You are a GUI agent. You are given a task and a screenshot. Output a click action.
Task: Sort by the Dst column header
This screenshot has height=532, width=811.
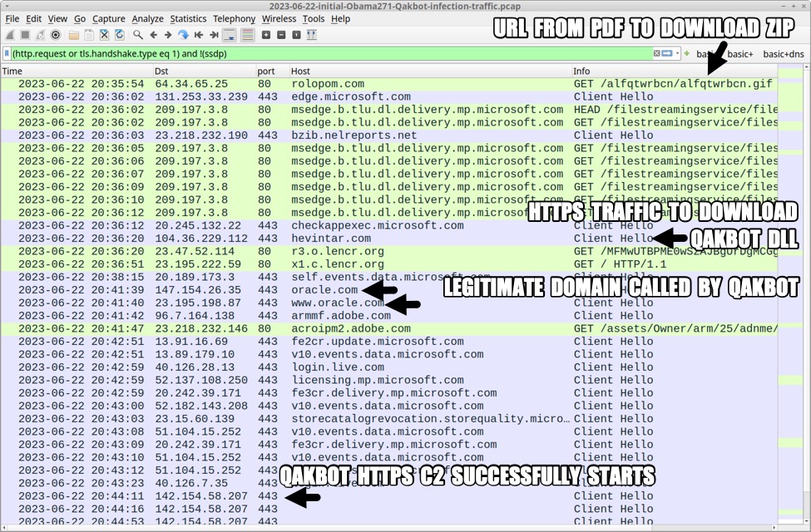click(x=205, y=71)
